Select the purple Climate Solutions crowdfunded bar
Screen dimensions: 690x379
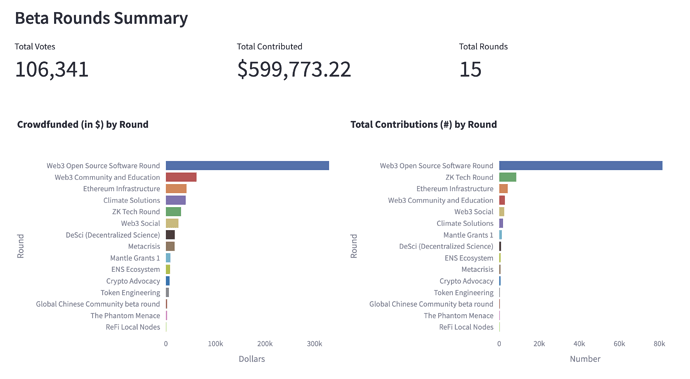tap(176, 200)
